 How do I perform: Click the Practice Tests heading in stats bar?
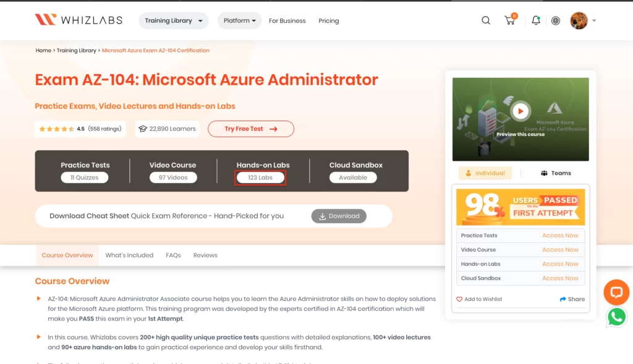point(85,165)
